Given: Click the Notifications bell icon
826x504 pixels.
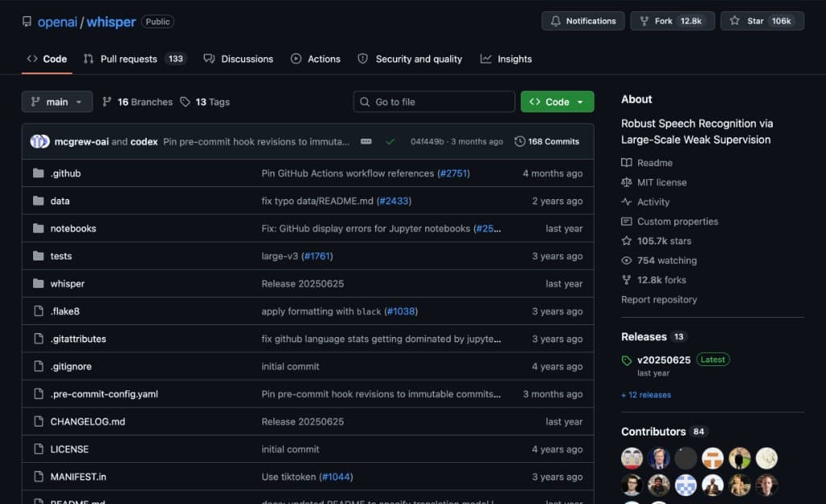Looking at the screenshot, I should [555, 21].
